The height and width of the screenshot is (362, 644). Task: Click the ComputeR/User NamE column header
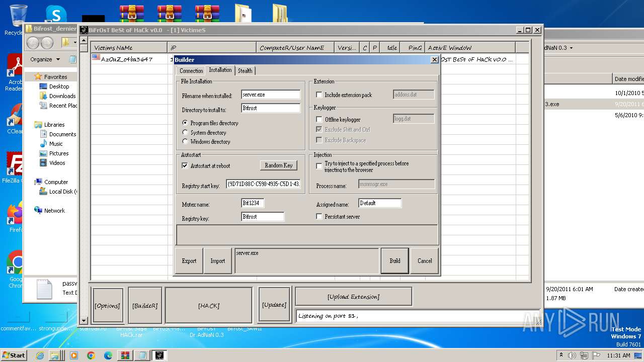click(295, 48)
